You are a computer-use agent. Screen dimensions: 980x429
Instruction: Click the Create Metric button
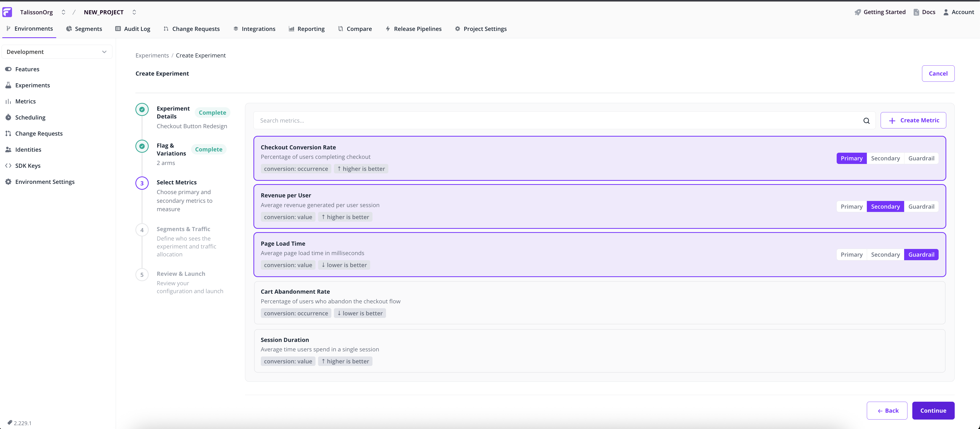[913, 120]
